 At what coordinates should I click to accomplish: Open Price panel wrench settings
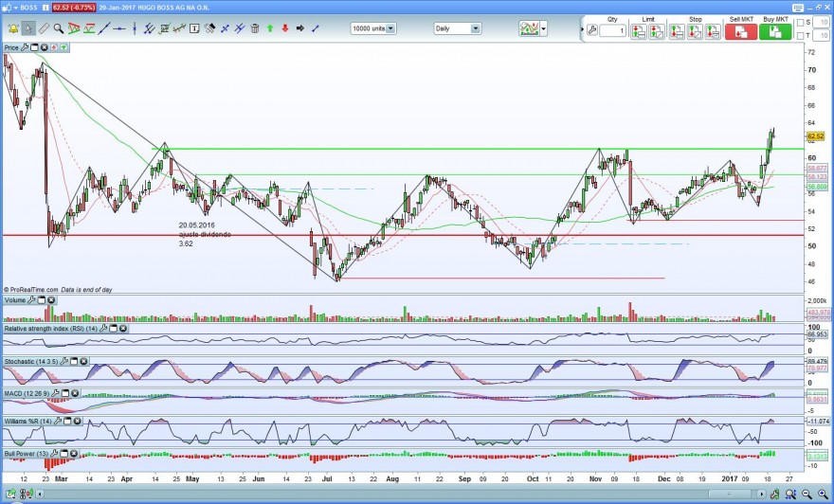click(25, 47)
